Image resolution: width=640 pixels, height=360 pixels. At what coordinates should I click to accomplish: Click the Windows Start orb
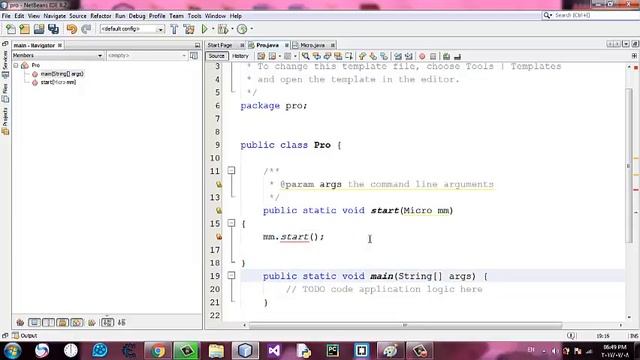click(x=12, y=351)
